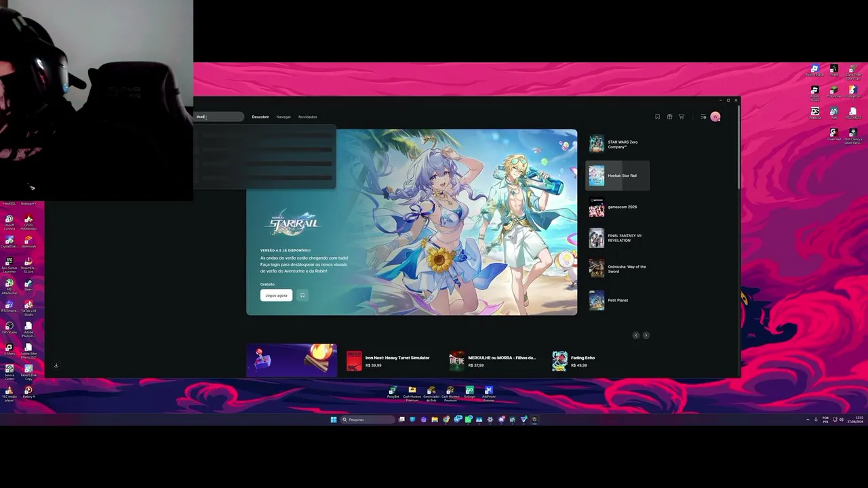Open Epic Games Launcher desktop shortcut
Screen dimensions: 868x488
click(9, 265)
